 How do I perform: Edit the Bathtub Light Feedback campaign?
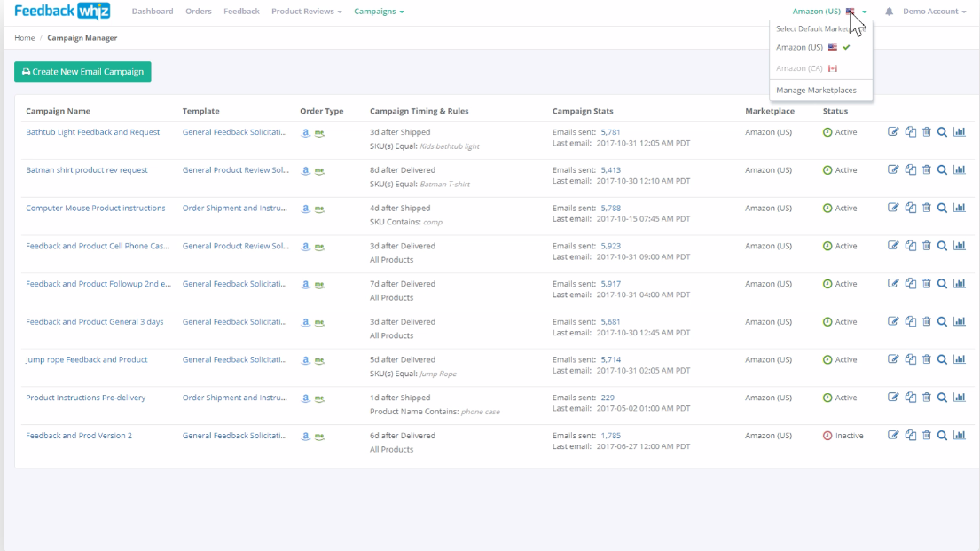pyautogui.click(x=893, y=132)
